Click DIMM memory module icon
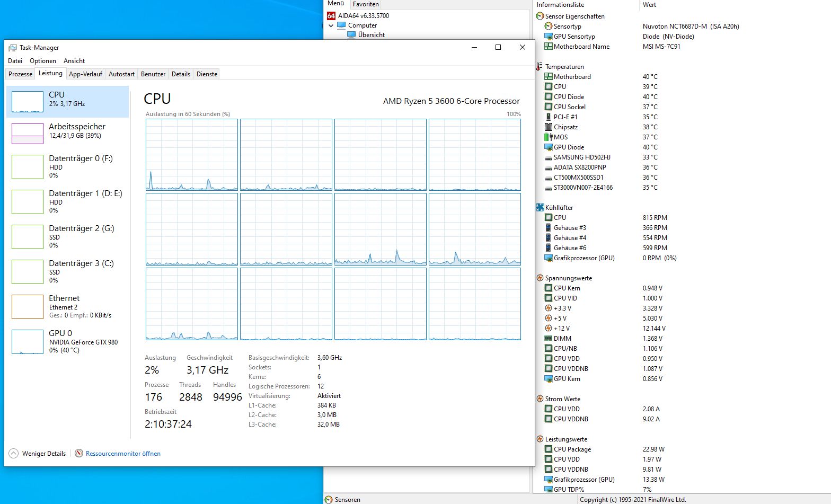The width and height of the screenshot is (831, 504). (549, 339)
